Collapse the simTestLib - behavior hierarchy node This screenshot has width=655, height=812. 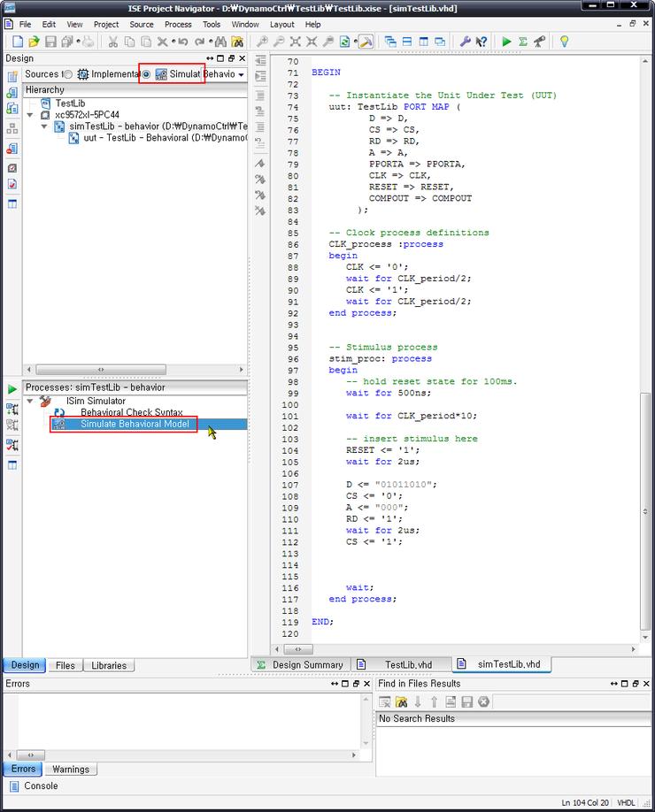(x=44, y=126)
